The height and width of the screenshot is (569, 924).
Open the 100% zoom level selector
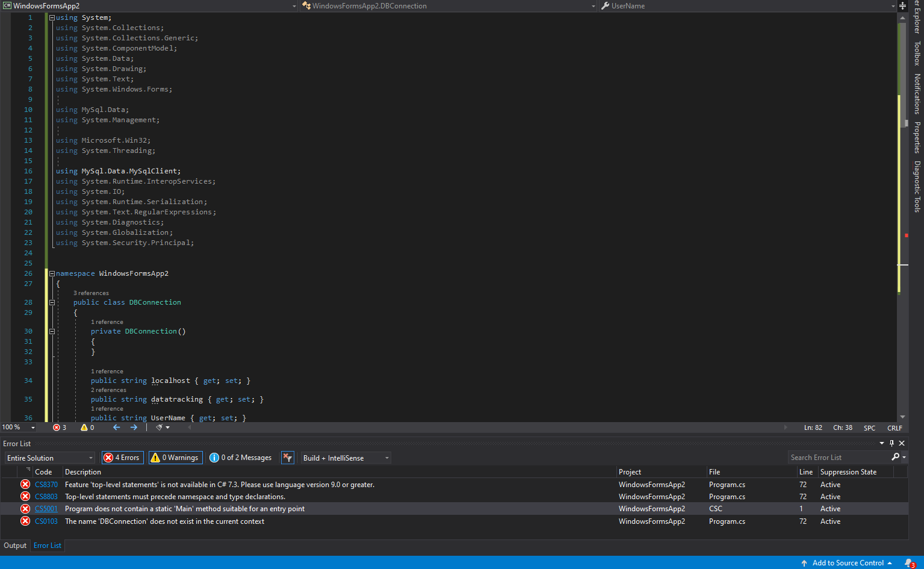[x=18, y=428]
